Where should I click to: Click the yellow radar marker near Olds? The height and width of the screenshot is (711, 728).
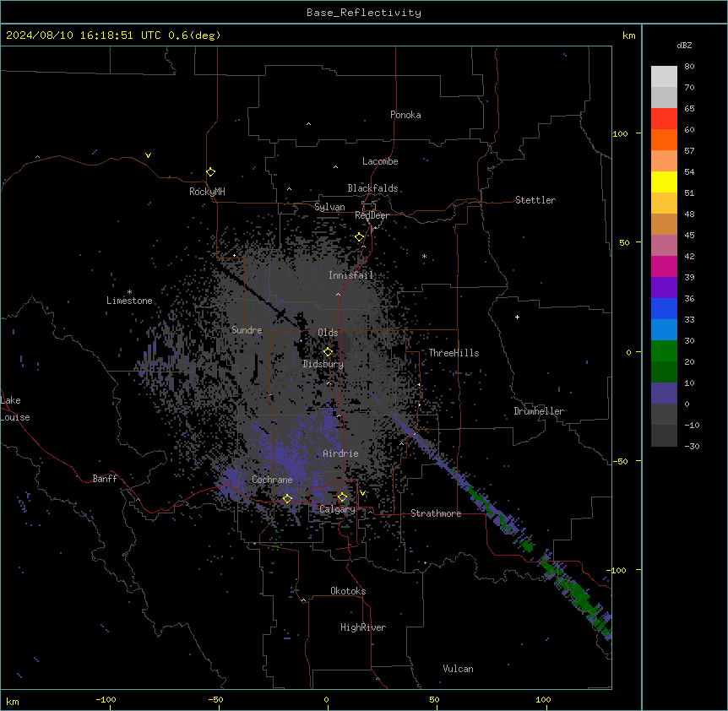coord(329,352)
